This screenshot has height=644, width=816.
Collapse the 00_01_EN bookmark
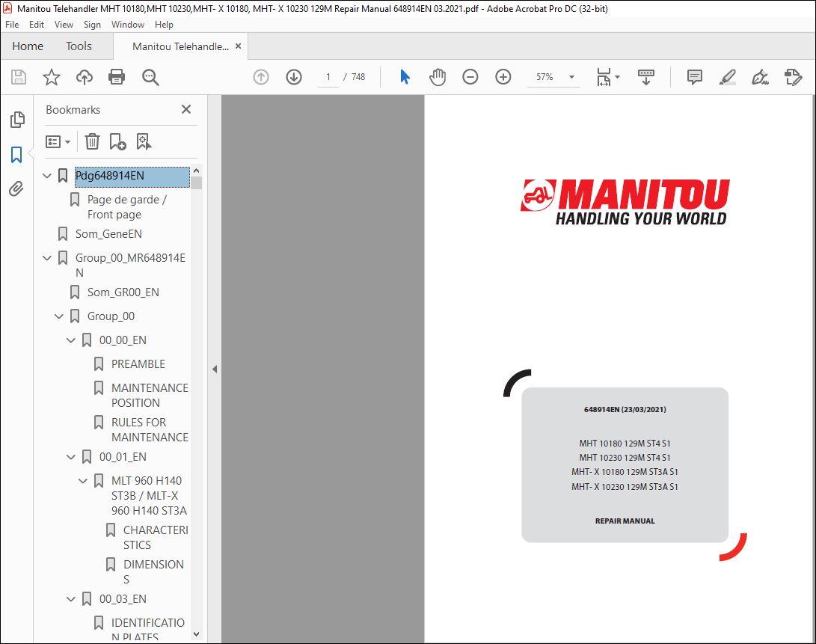coord(71,456)
